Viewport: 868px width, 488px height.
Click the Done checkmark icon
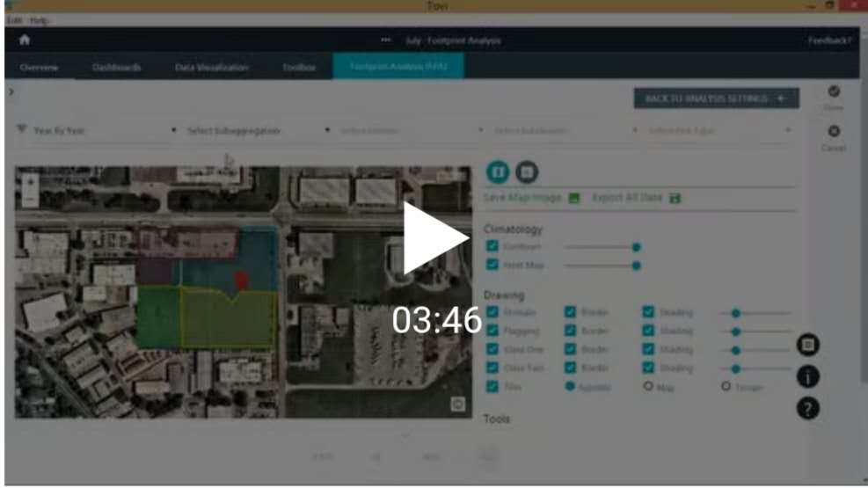click(x=834, y=91)
